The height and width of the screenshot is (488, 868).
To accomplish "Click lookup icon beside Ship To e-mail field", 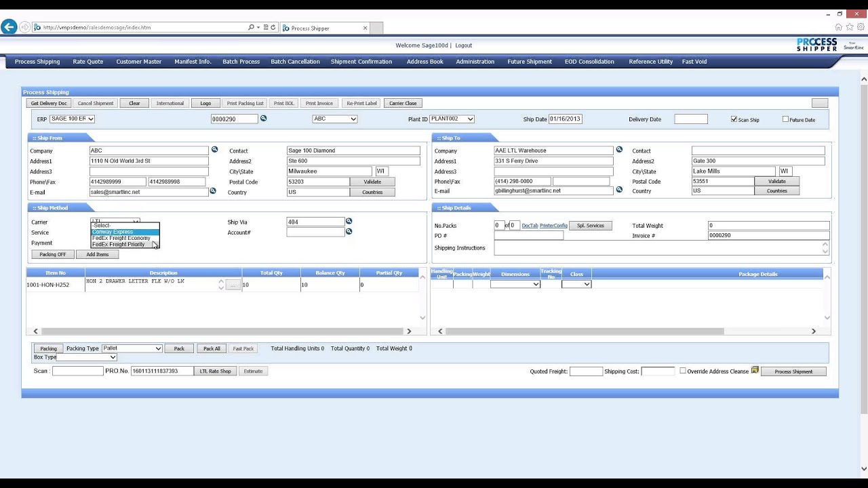I will (619, 190).
